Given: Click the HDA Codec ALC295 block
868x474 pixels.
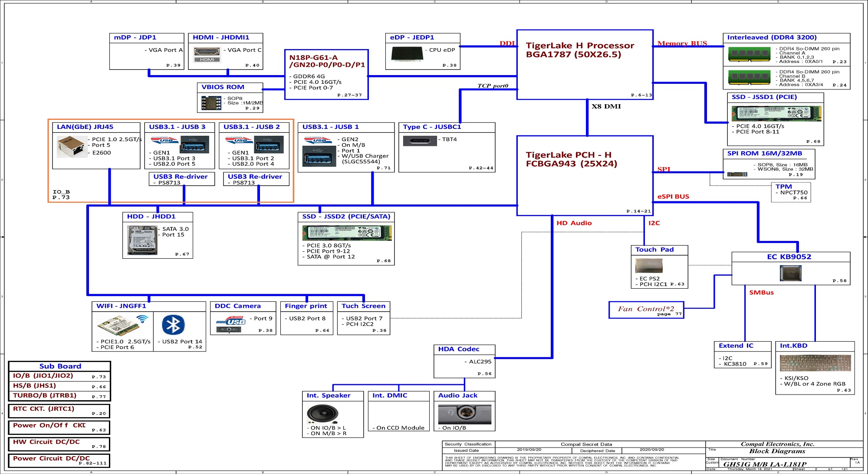Looking at the screenshot, I should (x=464, y=361).
